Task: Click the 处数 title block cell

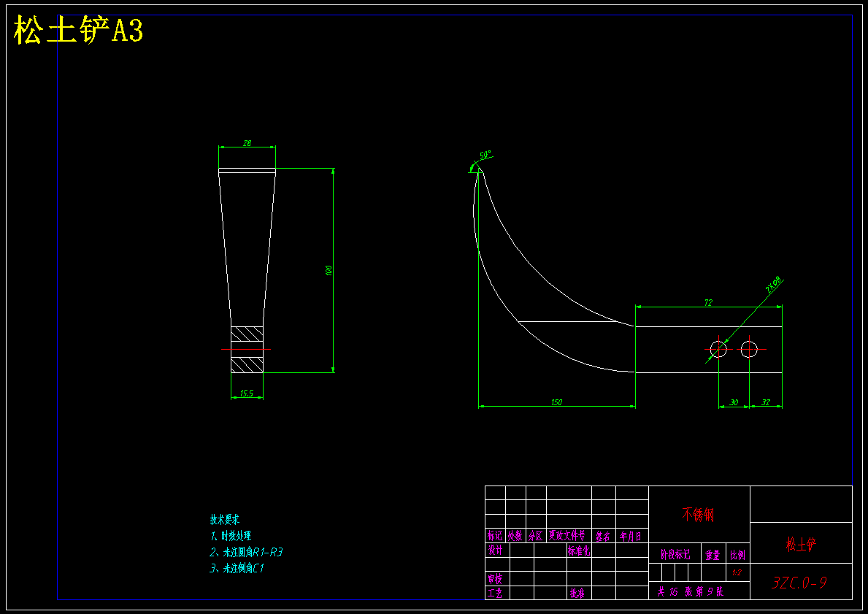Action: pyautogui.click(x=515, y=535)
